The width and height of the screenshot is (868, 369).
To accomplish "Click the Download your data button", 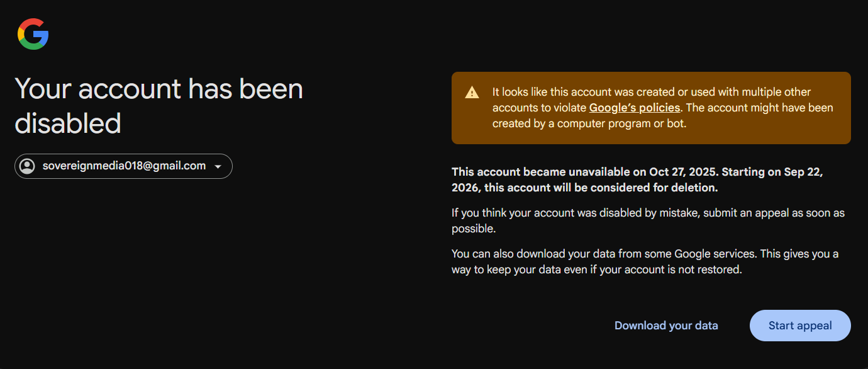I will point(666,326).
